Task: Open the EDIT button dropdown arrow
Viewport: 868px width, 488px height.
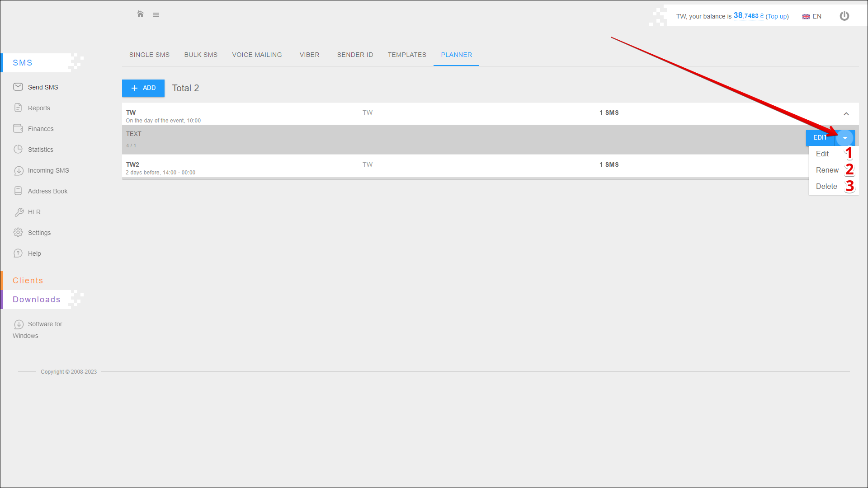Action: pyautogui.click(x=844, y=138)
